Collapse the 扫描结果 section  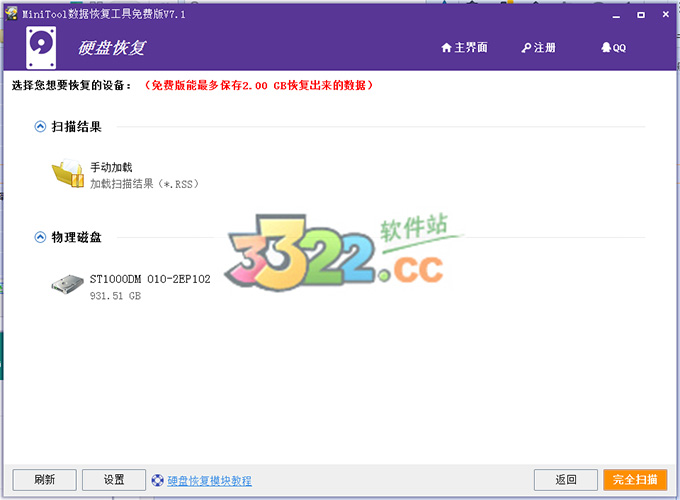point(40,127)
